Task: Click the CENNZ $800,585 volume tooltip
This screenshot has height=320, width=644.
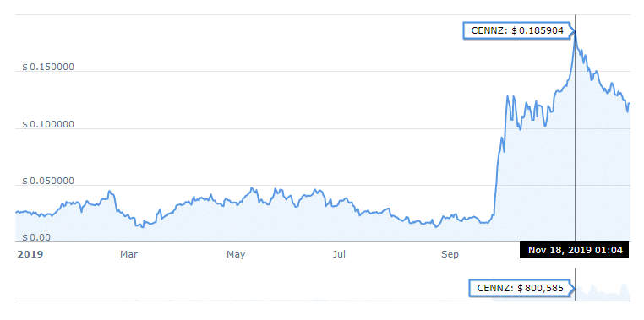Action: [x=520, y=289]
